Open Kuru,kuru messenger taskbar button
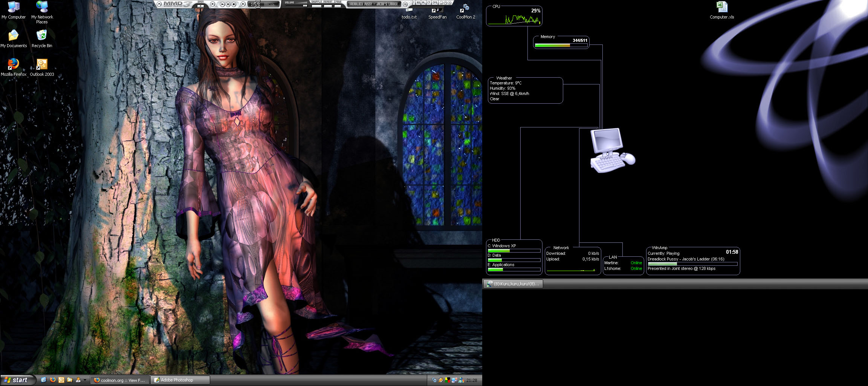The image size is (868, 386). point(513,284)
